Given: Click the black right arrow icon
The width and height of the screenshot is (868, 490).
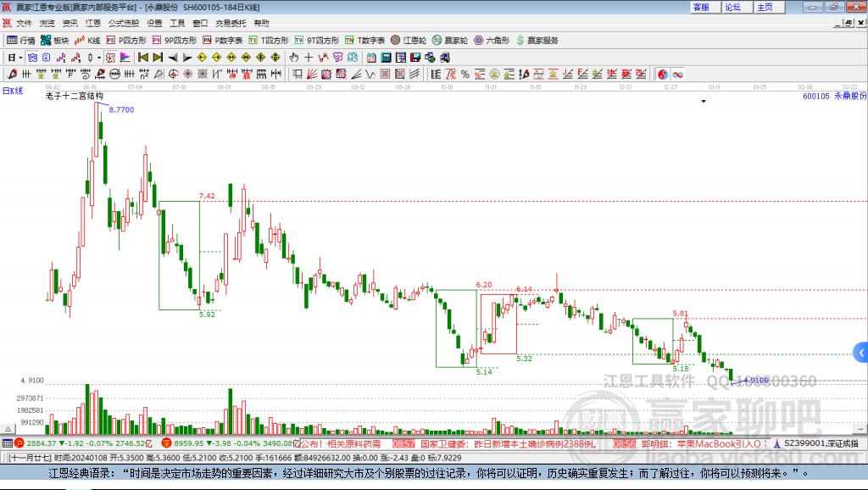Looking at the screenshot, I should click(187, 58).
